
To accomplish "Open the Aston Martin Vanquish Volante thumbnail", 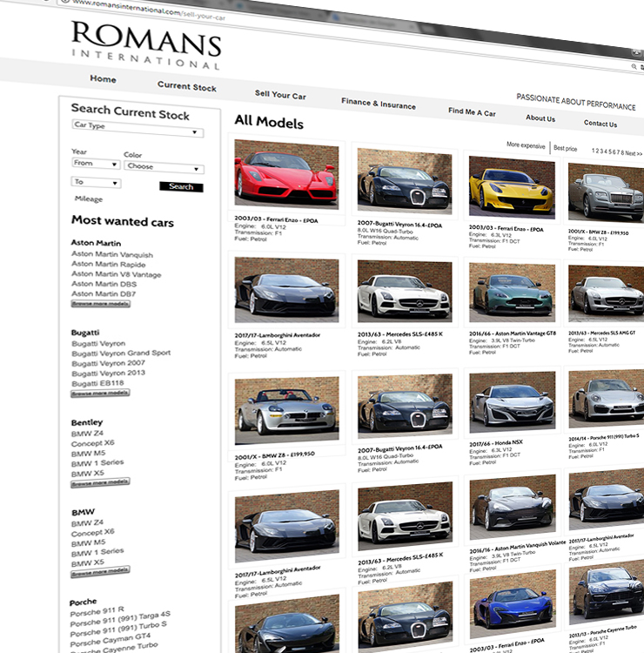I will pyautogui.click(x=513, y=507).
